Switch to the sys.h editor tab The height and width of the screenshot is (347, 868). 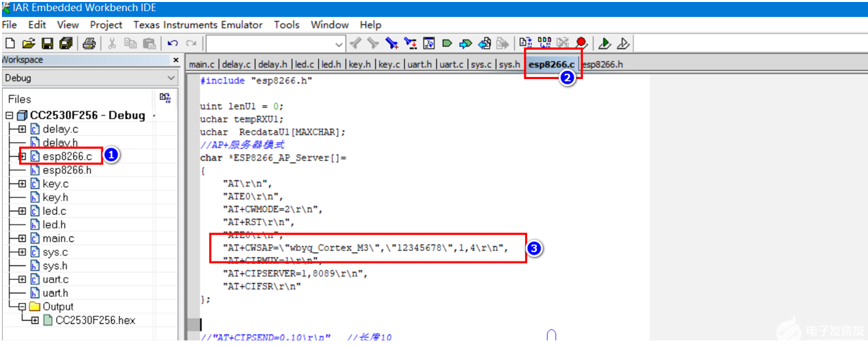[509, 65]
